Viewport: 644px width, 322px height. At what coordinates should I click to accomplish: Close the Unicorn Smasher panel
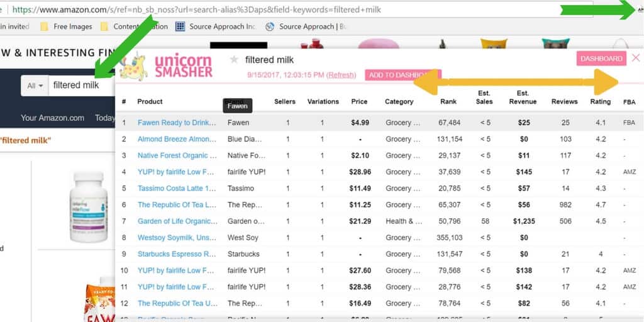click(636, 58)
